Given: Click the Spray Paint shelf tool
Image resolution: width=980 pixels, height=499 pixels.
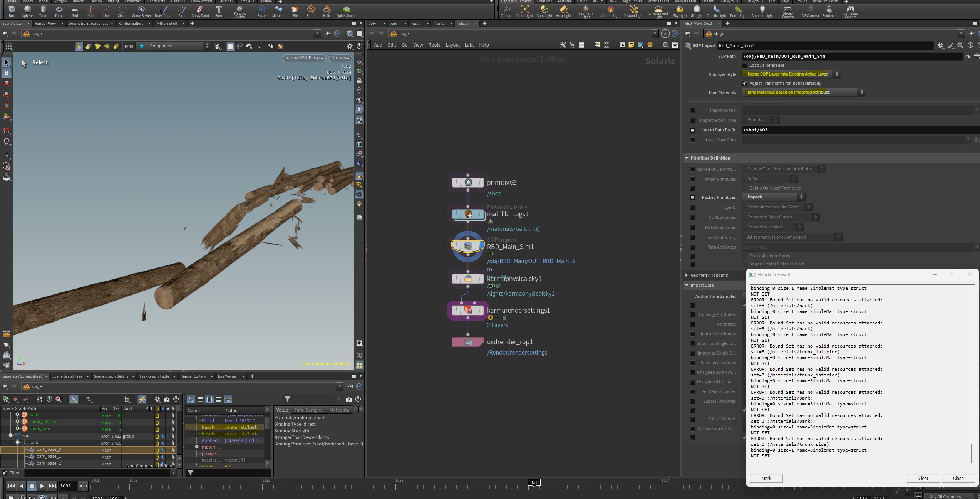Looking at the screenshot, I should click(200, 11).
